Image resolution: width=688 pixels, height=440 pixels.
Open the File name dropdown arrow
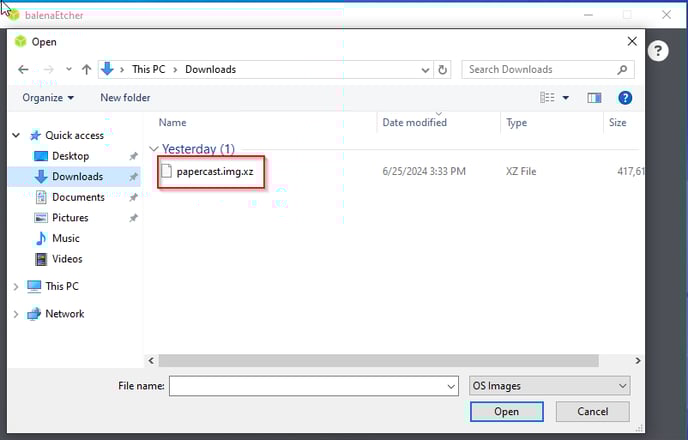click(451, 386)
